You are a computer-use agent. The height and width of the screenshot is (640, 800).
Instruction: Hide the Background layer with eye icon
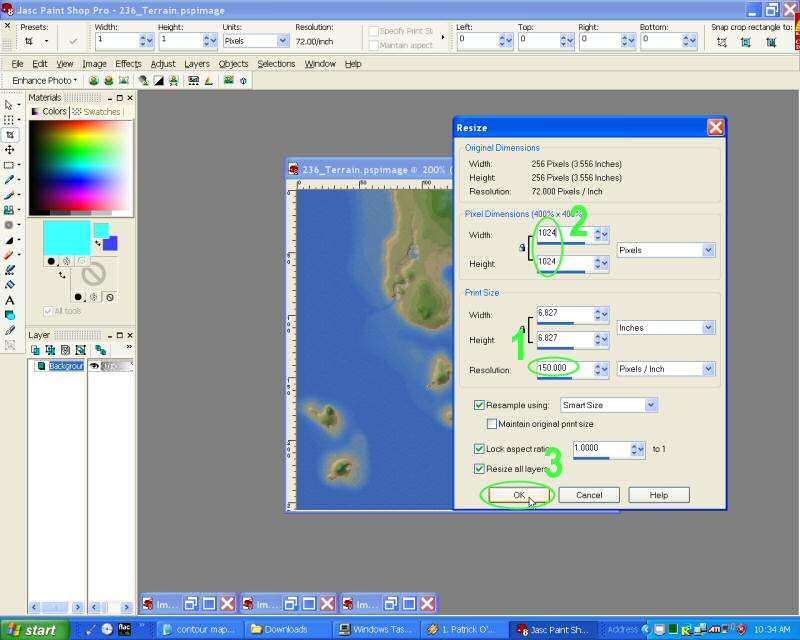(x=95, y=366)
